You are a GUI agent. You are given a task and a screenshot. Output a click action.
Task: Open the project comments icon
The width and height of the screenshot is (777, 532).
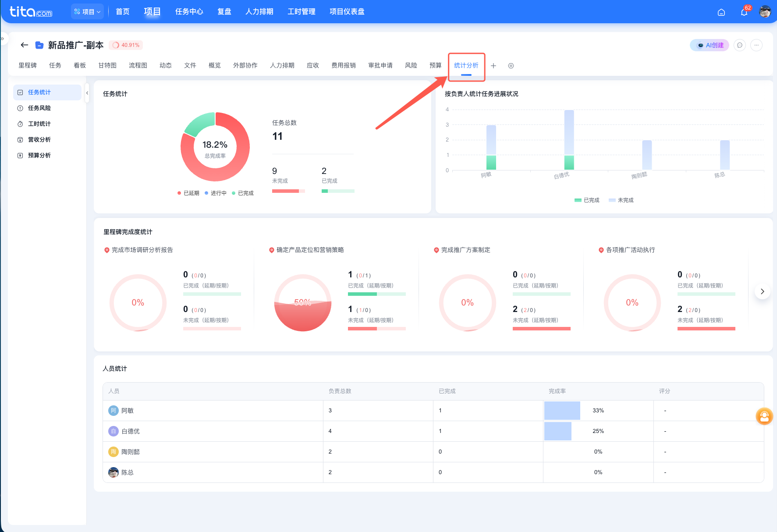click(740, 45)
